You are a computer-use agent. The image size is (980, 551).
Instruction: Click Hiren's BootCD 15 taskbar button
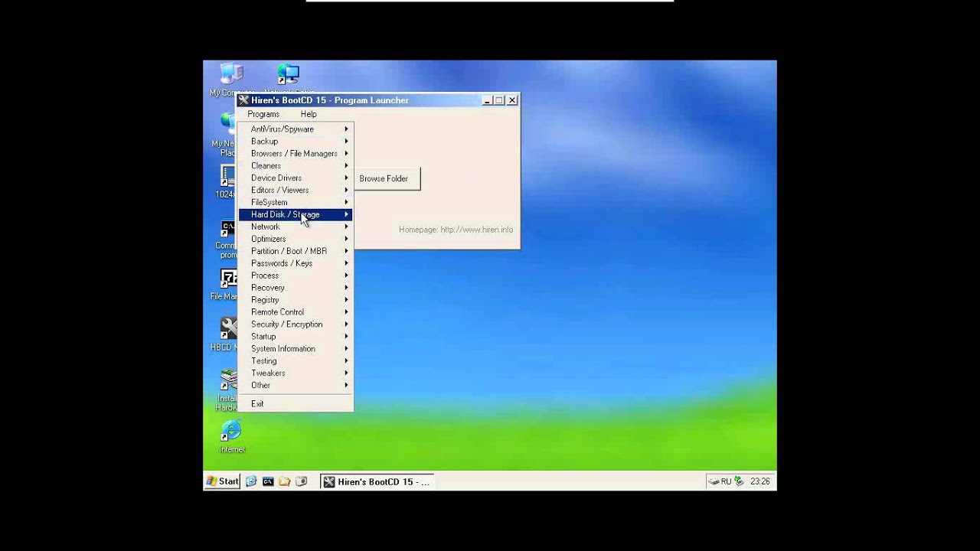[376, 481]
